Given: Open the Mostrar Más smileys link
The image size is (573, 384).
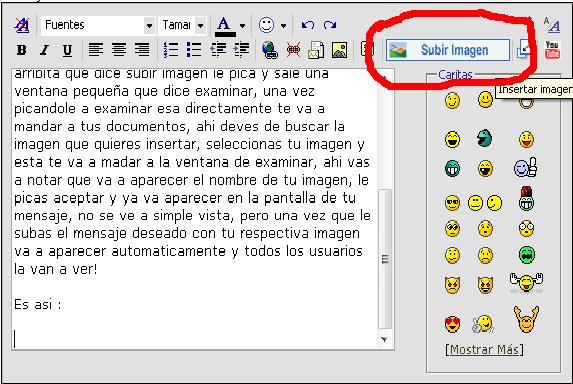Looking at the screenshot, I should (484, 350).
